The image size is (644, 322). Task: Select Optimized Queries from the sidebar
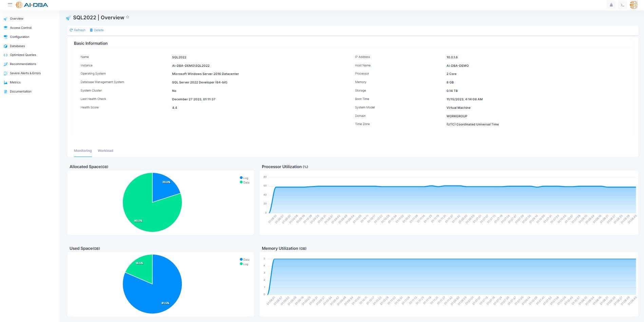23,55
